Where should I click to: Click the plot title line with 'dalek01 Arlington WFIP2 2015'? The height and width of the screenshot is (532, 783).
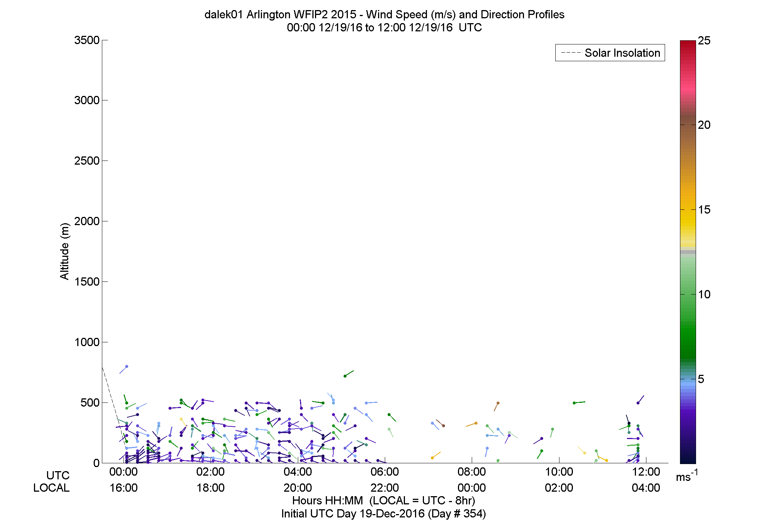[384, 15]
